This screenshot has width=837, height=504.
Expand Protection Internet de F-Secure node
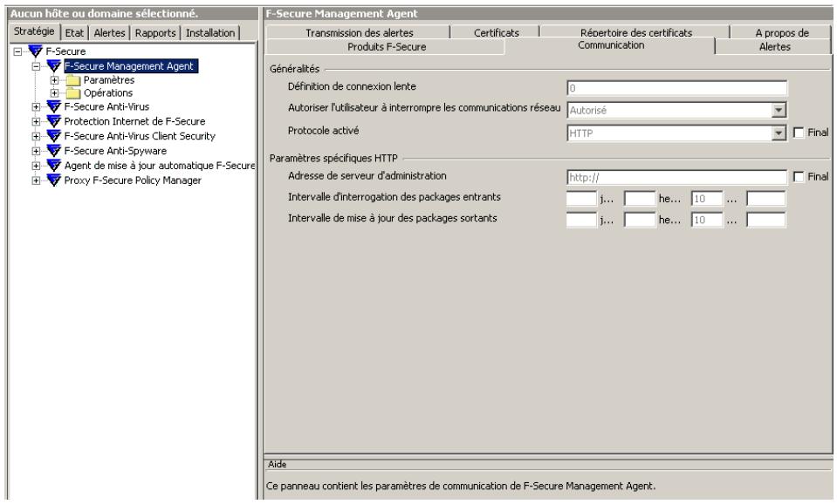(x=37, y=121)
